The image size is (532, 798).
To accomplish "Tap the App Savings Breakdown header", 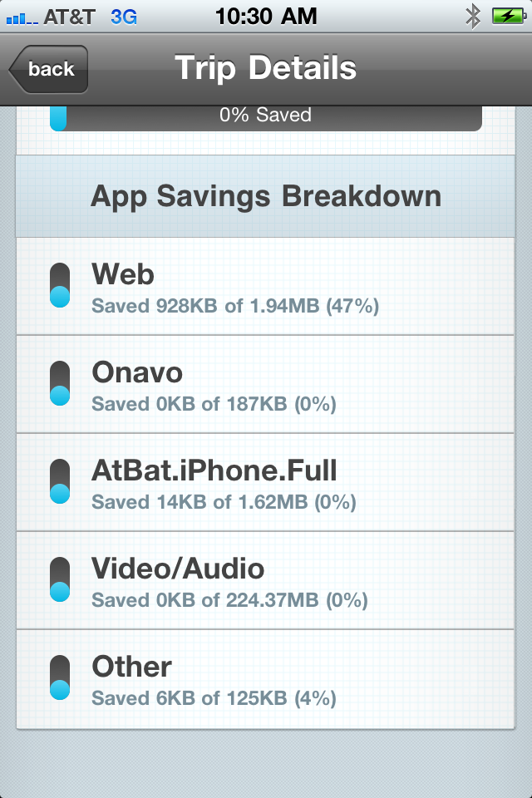I will click(266, 197).
